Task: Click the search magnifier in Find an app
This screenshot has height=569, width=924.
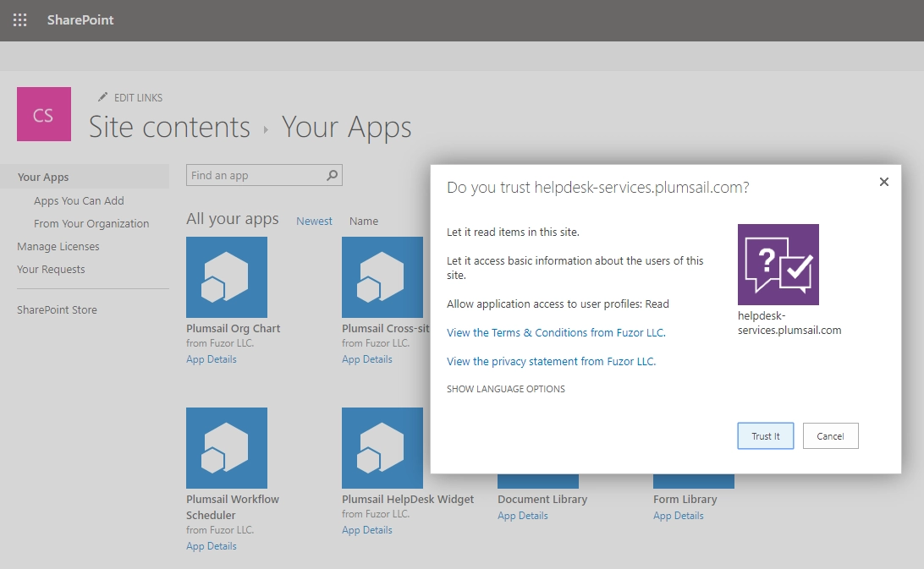Action: [333, 175]
